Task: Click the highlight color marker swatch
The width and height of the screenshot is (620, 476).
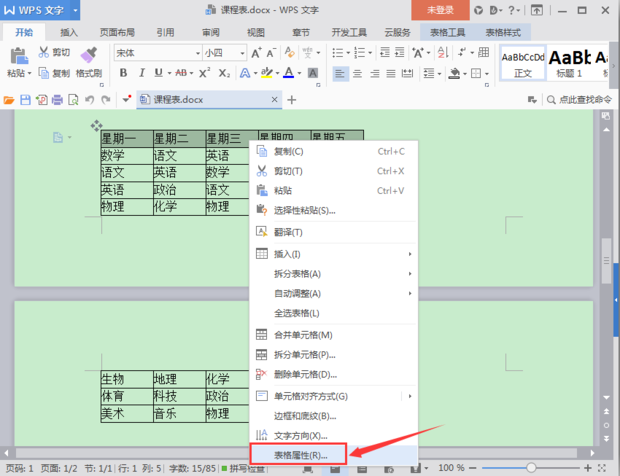Action: click(x=267, y=73)
